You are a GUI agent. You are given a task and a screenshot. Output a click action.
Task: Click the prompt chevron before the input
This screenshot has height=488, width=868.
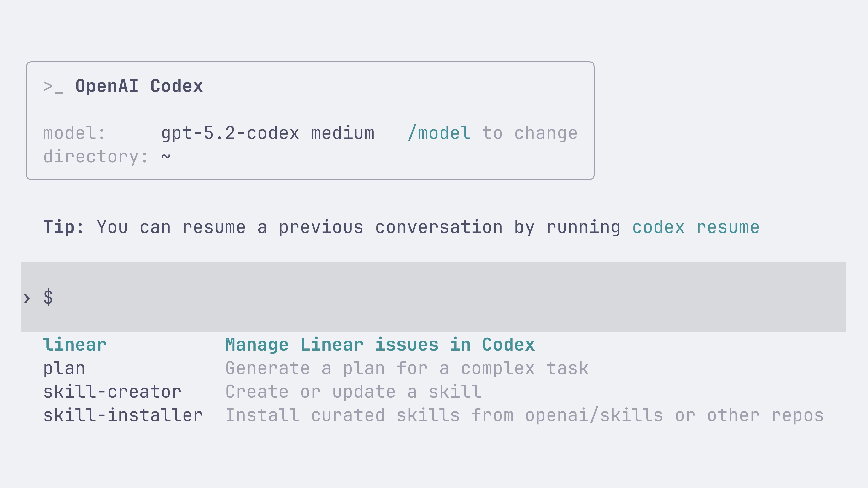(27, 298)
